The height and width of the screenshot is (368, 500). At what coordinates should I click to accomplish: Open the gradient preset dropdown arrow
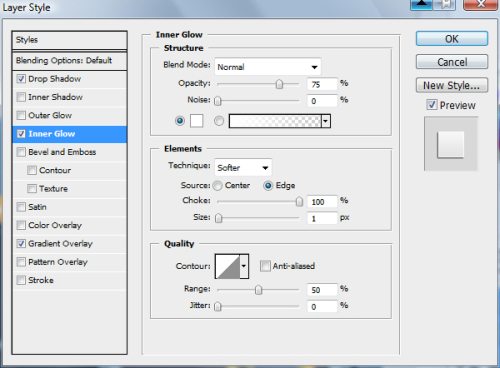tap(326, 121)
